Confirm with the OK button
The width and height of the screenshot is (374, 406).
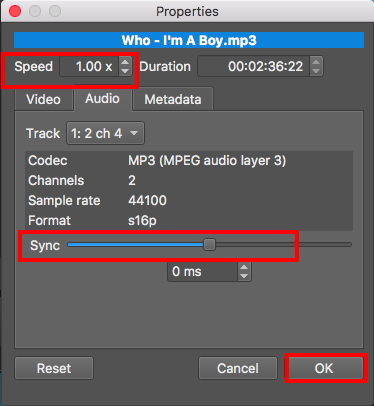324,368
